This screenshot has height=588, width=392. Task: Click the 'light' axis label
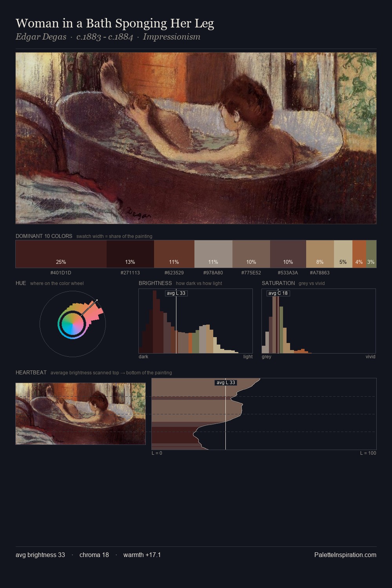point(248,357)
